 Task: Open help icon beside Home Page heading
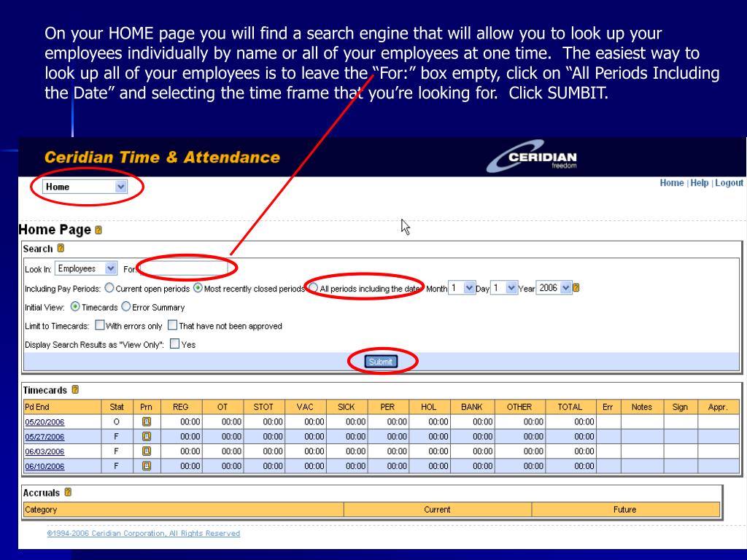(98, 230)
